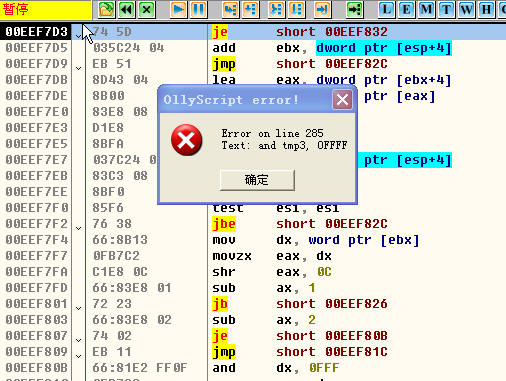Click the jump target short 00EEF80B
506x381 pixels.
[332, 336]
